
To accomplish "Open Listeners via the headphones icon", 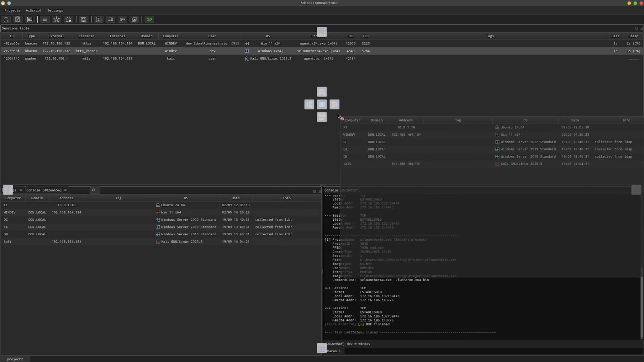I will click(6, 19).
